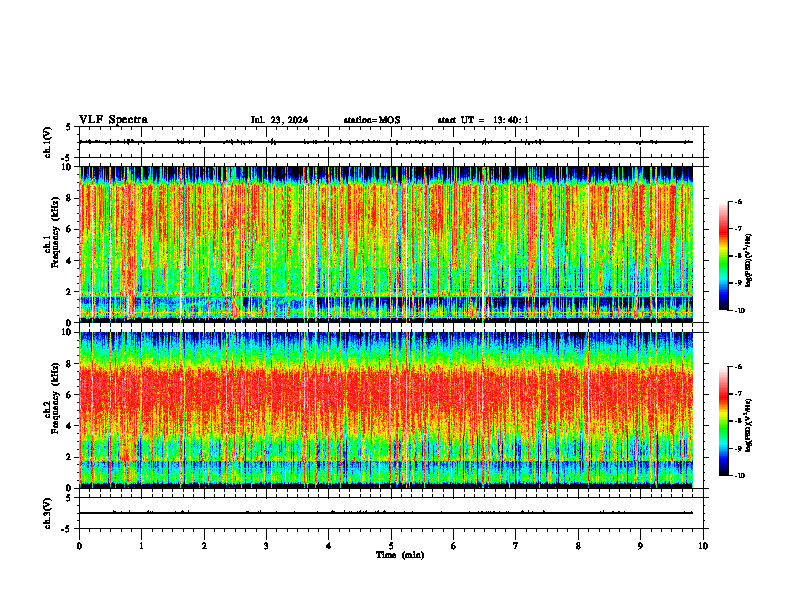This screenshot has height=612, width=792.
Task: Click time axis tick label "1"
Action: (x=141, y=546)
